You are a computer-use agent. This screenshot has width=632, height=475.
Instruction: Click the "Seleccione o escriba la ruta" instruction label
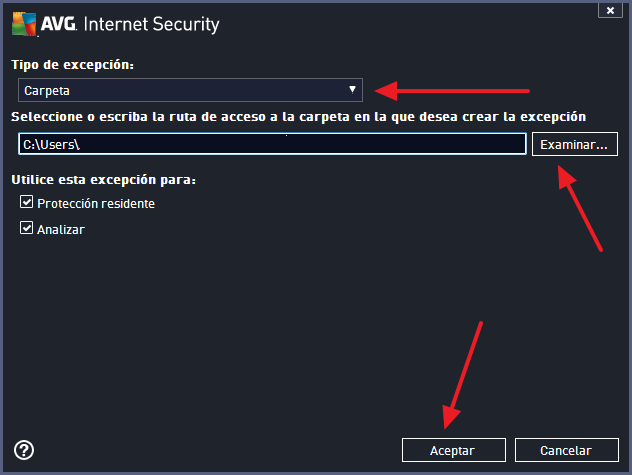[298, 117]
